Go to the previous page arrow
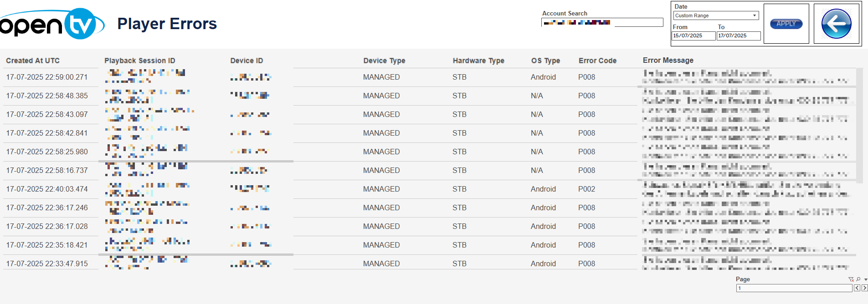Screen dimensions: 868x304 point(857,288)
